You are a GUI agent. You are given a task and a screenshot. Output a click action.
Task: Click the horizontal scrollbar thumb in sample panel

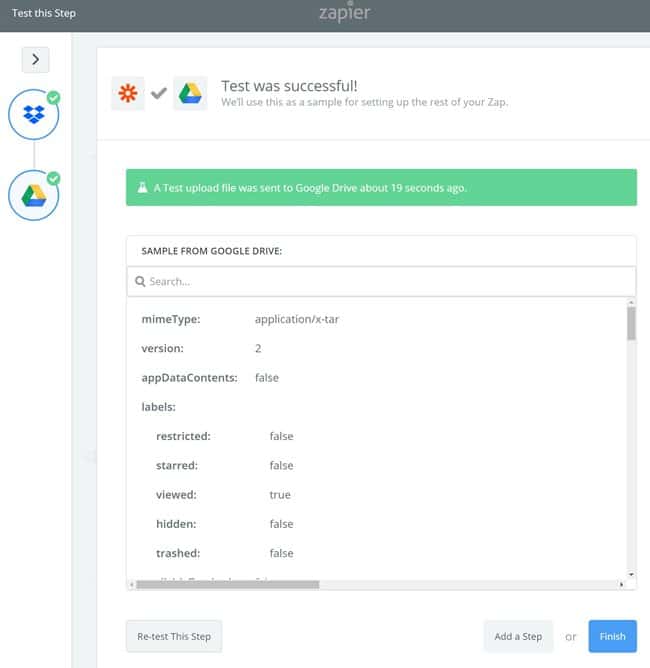pos(225,584)
